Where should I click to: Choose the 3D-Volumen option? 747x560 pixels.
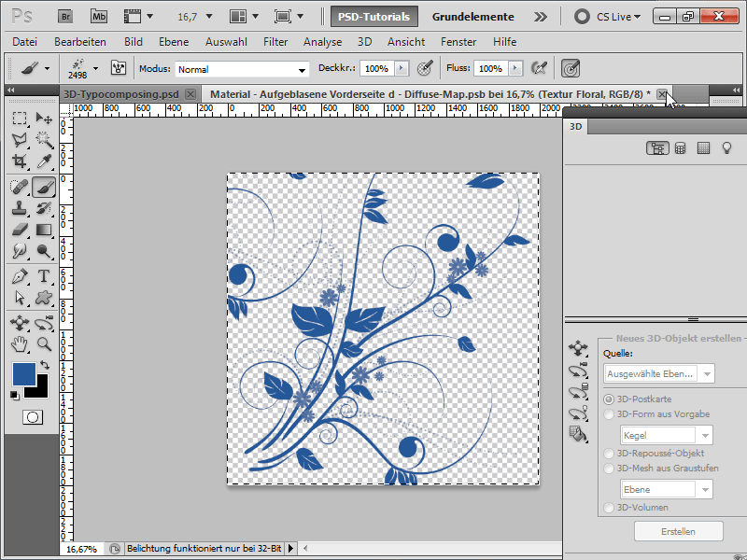click(609, 508)
